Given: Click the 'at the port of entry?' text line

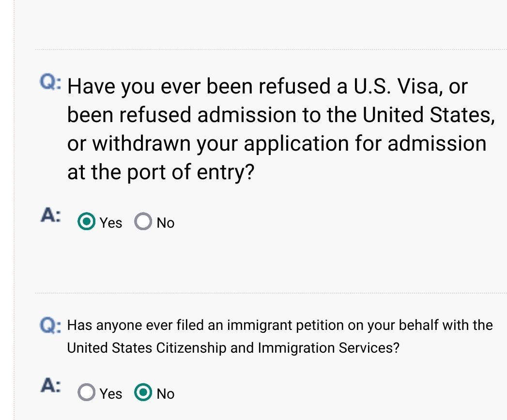Looking at the screenshot, I should [x=161, y=172].
